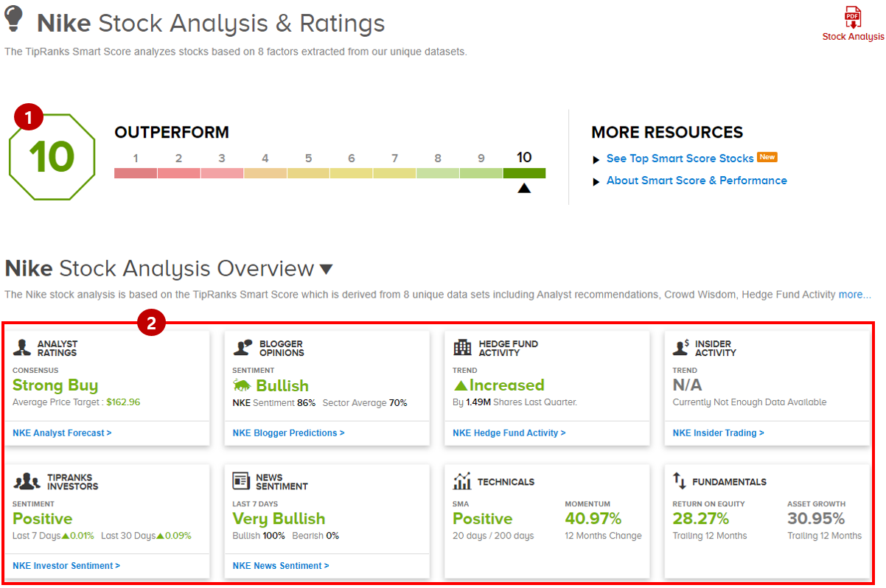Click the lightbulb icon beside Nike title

click(x=14, y=18)
